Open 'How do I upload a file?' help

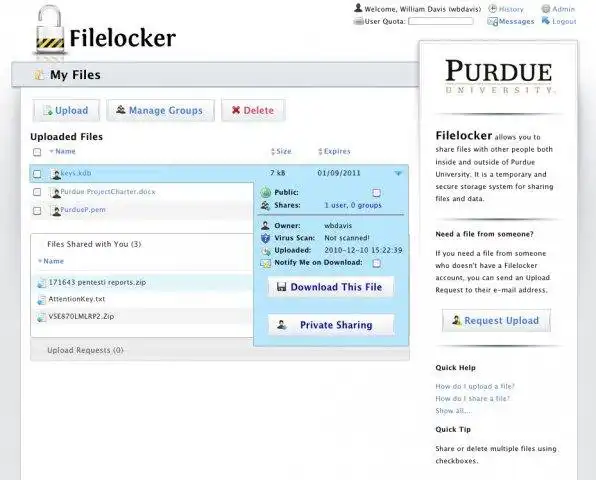point(475,387)
